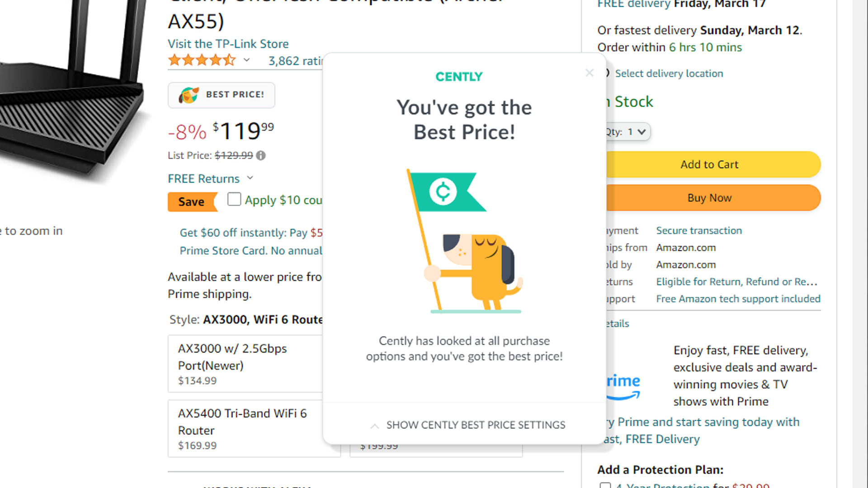The width and height of the screenshot is (868, 488).
Task: Expand SHOW CENTLY BEST PRICE SETTINGS
Action: tap(464, 425)
